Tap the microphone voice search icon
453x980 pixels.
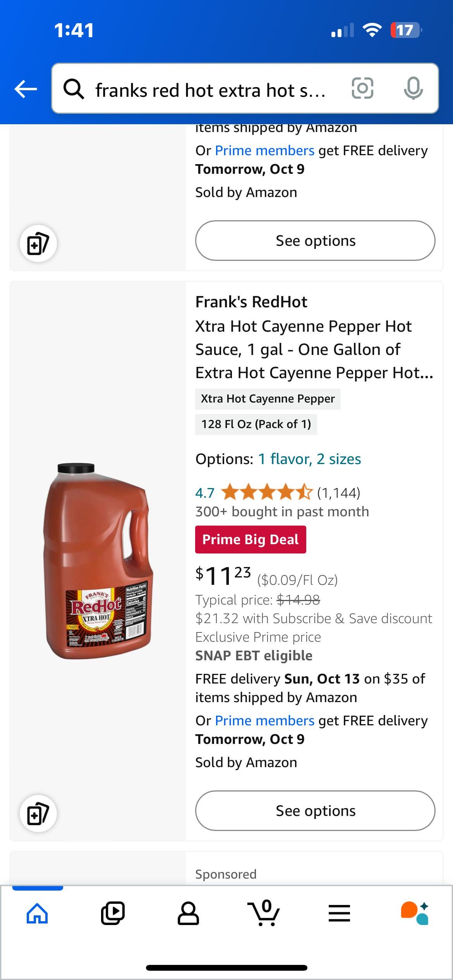point(413,88)
